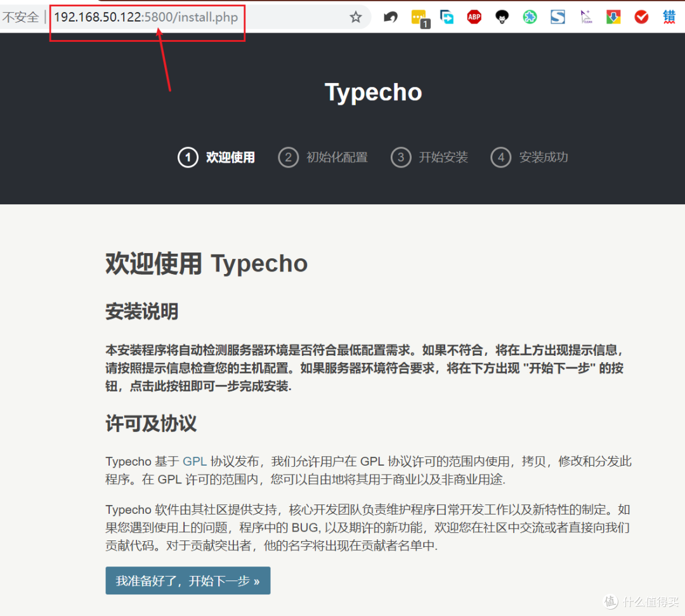
Task: Click the 不安全 security indicator
Action: click(22, 17)
